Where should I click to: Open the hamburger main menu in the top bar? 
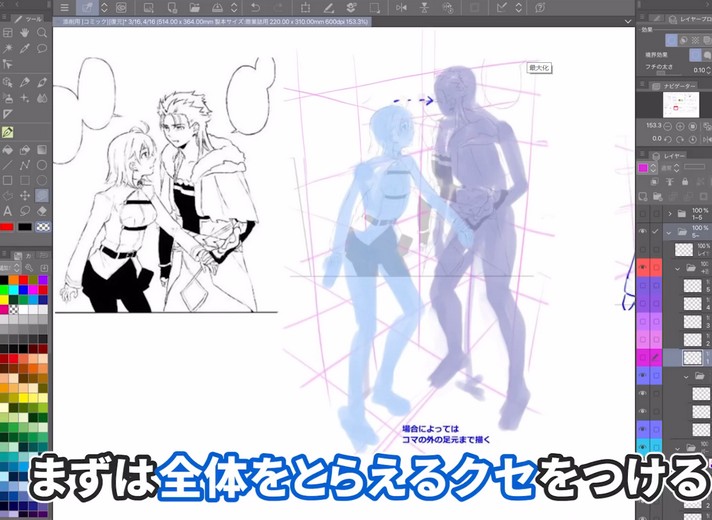click(64, 8)
